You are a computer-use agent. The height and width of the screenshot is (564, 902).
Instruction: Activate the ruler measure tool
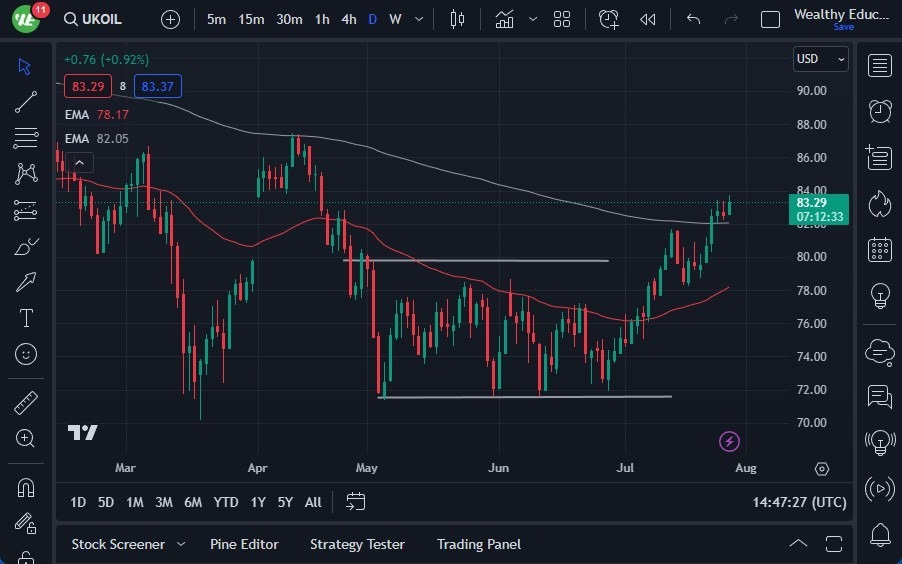(26, 402)
